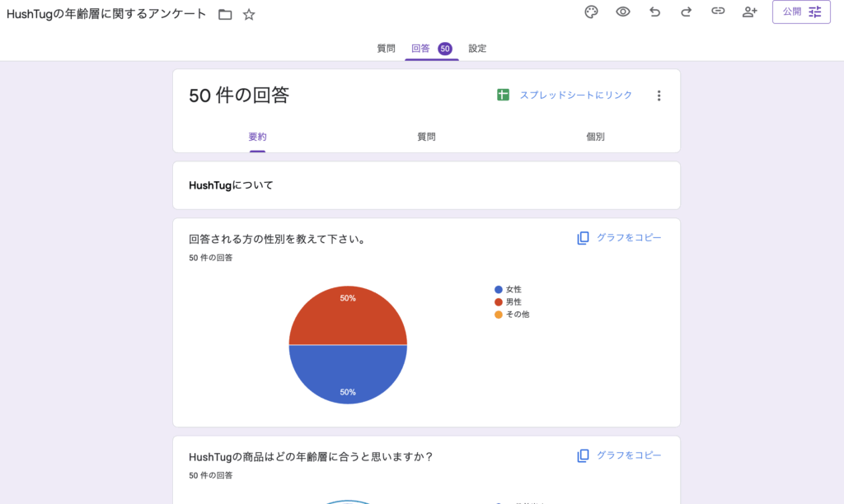Open the three-dot menu next to スプレッドシートにリンク
This screenshot has width=844, height=504.
point(659,95)
